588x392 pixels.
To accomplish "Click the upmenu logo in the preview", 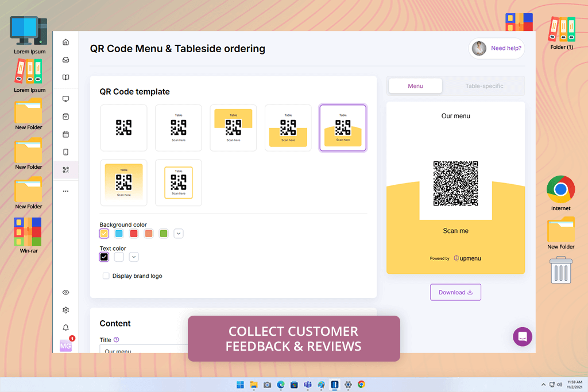I will pyautogui.click(x=467, y=258).
